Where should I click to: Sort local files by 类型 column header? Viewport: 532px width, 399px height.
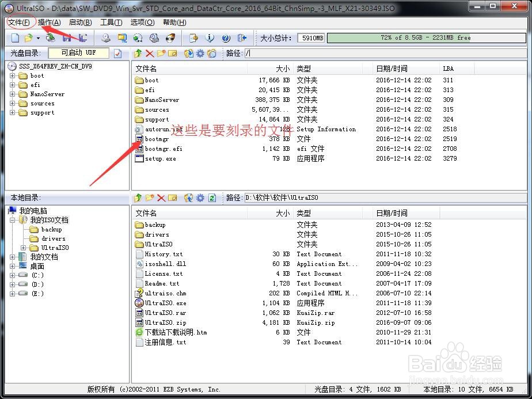tap(328, 213)
